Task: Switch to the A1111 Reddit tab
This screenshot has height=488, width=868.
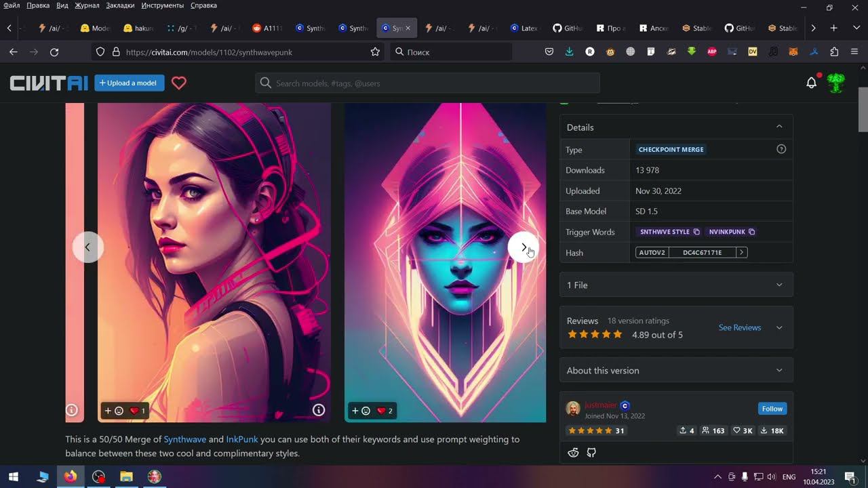Action: 268,28
